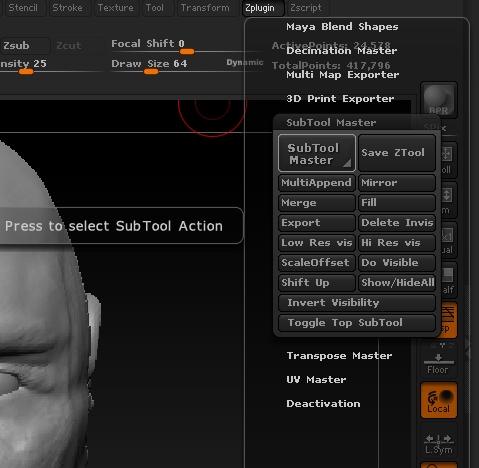Expand Transpose Master section
Viewport: 479px width, 468px height.
339,356
